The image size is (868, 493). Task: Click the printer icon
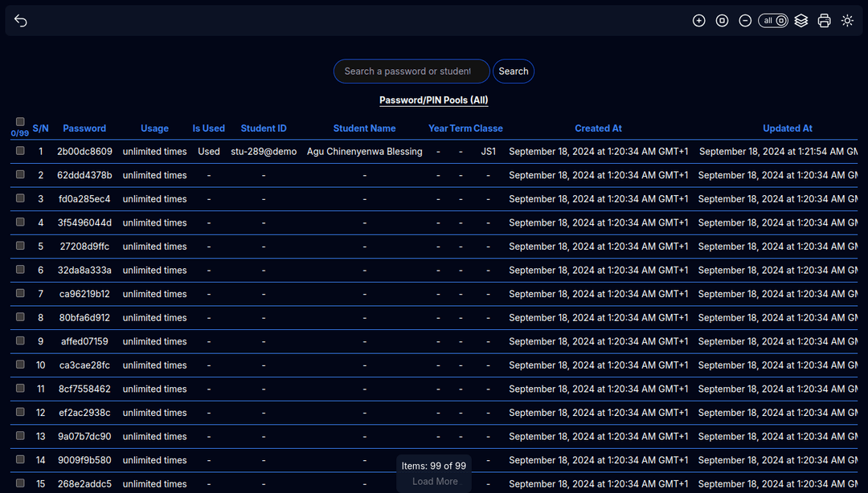pyautogui.click(x=824, y=21)
